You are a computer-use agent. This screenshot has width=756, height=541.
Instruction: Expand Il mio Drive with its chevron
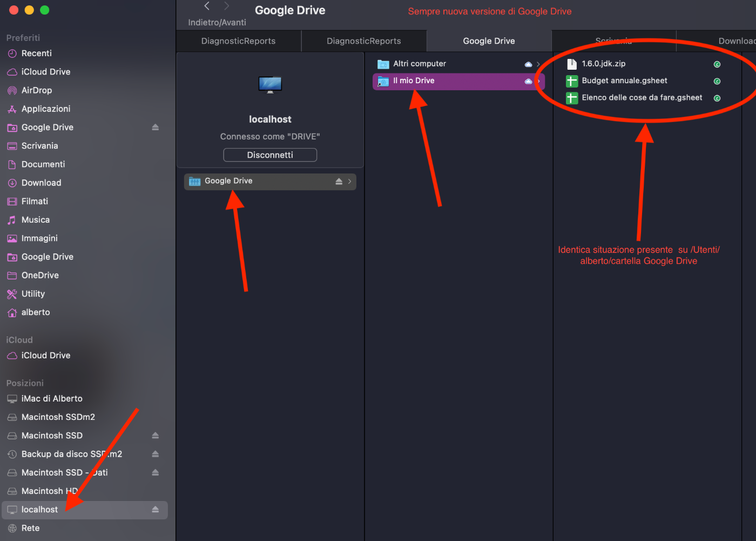click(x=538, y=81)
